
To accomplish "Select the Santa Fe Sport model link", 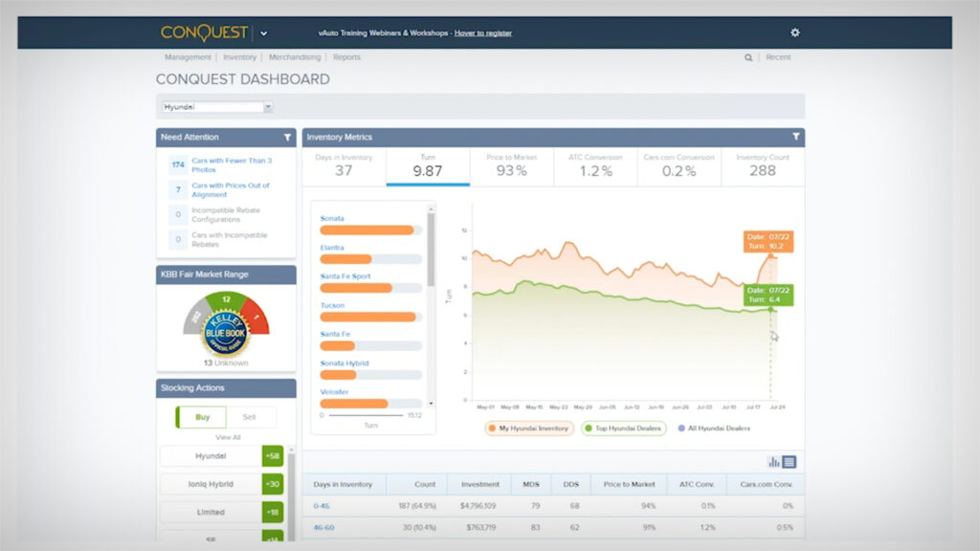I will click(345, 276).
